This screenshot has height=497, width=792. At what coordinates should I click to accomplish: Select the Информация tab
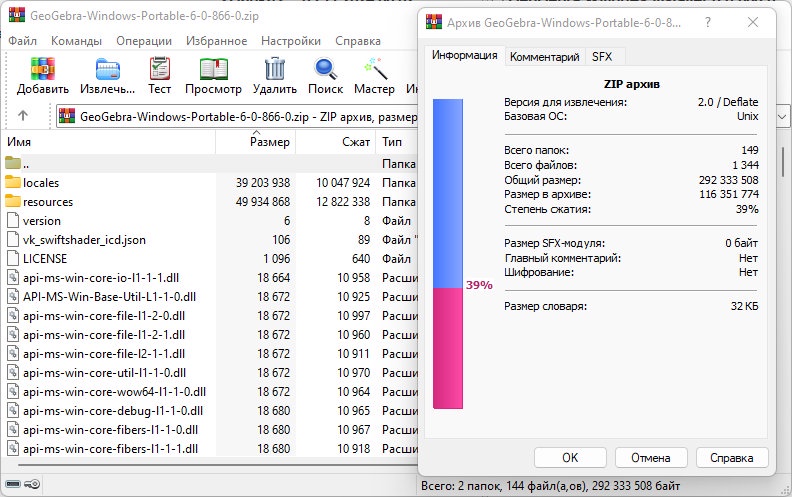[x=464, y=55]
